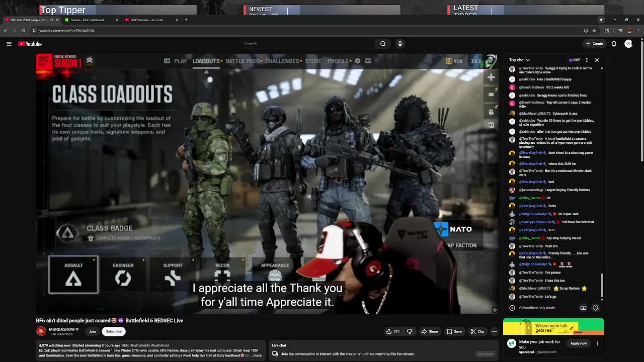Open the MURDASHOW channel avatar
This screenshot has height=362, width=644.
(x=41, y=331)
